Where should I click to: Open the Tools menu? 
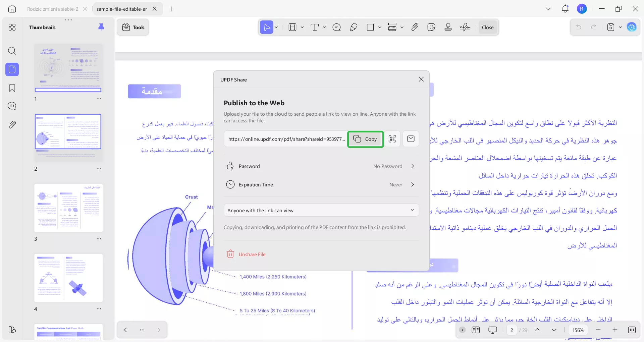click(133, 27)
